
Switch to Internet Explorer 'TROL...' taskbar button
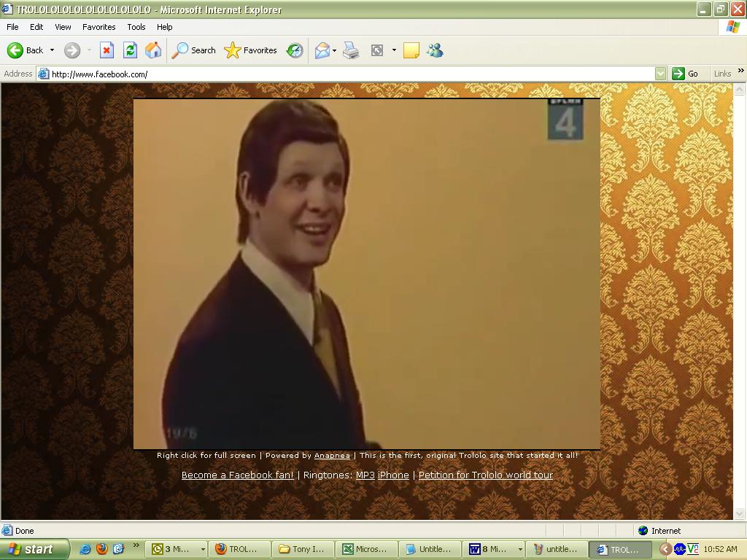coord(619,549)
